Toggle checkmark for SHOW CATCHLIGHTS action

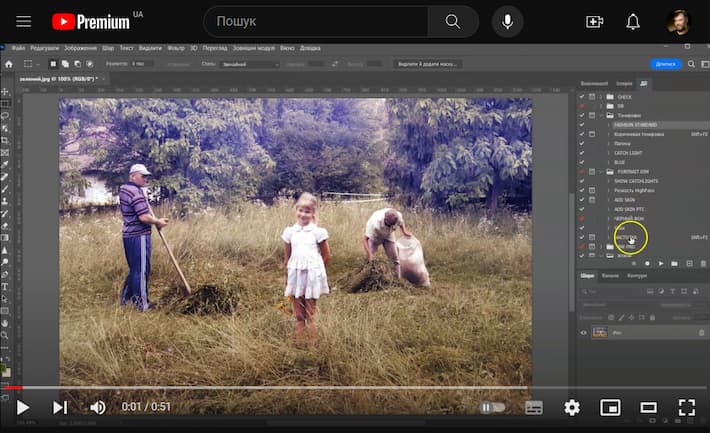click(582, 181)
